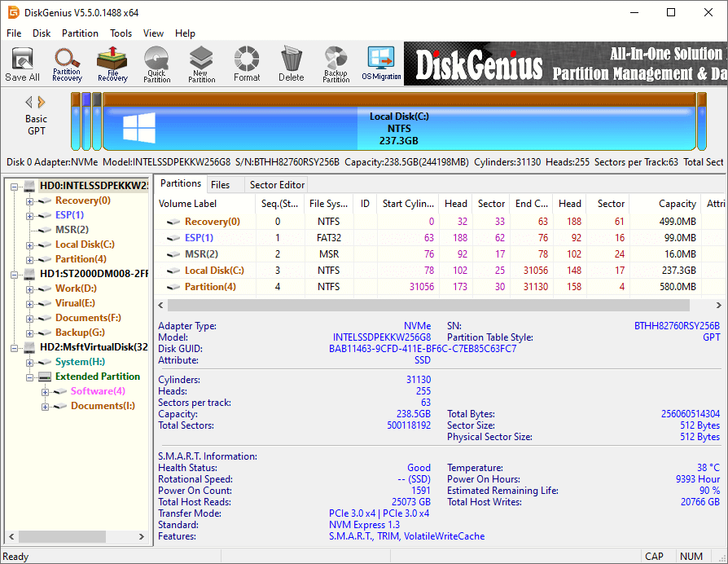Click the New Partition toolbar icon
The image size is (728, 564).
click(200, 64)
